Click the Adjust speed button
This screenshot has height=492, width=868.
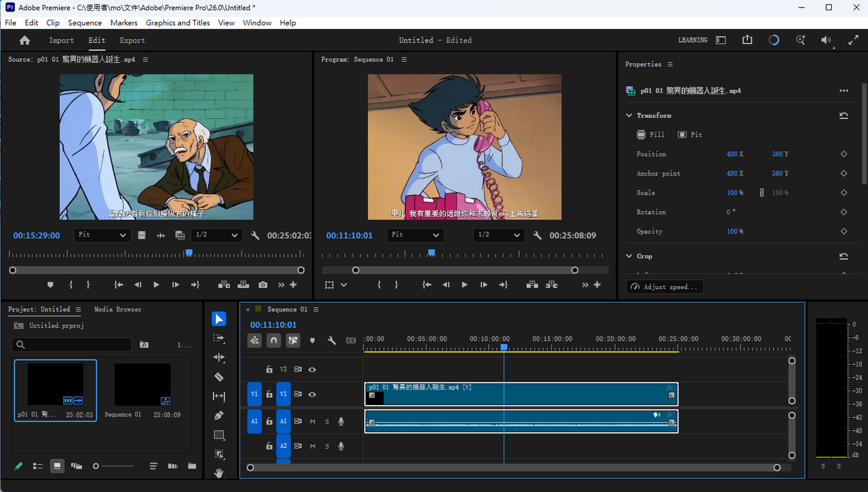click(x=665, y=287)
